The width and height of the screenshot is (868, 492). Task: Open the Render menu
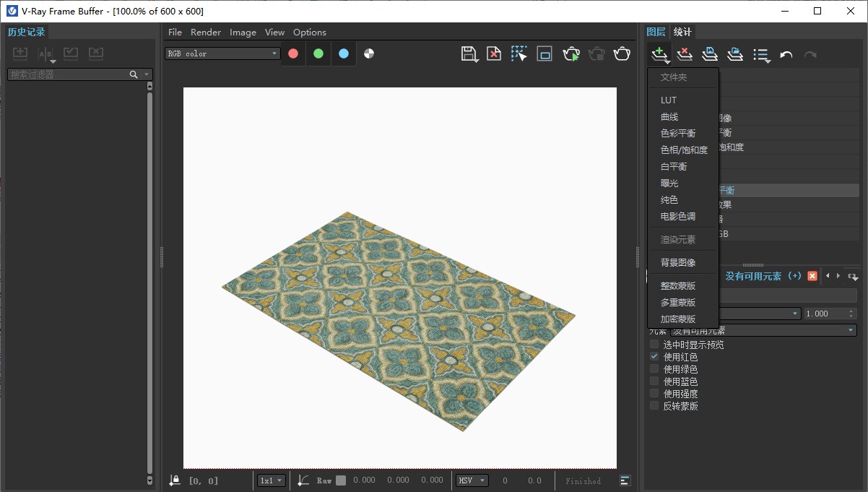[x=206, y=33]
